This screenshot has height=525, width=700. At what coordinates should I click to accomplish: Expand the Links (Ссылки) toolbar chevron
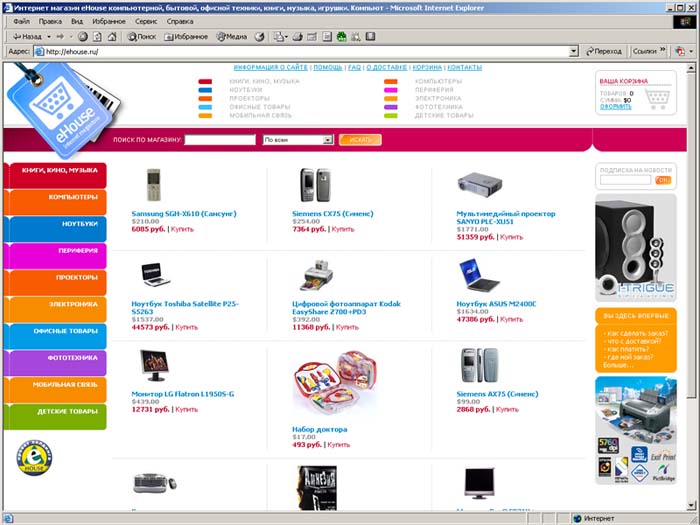663,50
